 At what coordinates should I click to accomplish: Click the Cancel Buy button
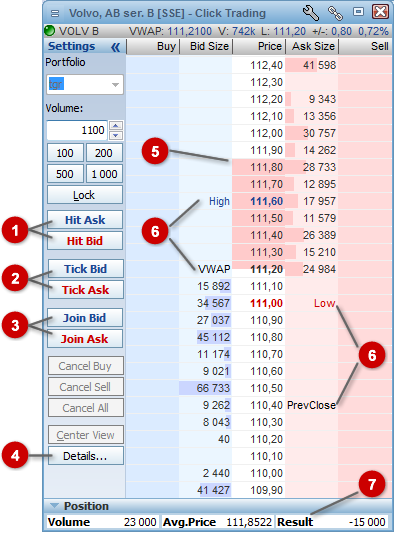(x=85, y=366)
